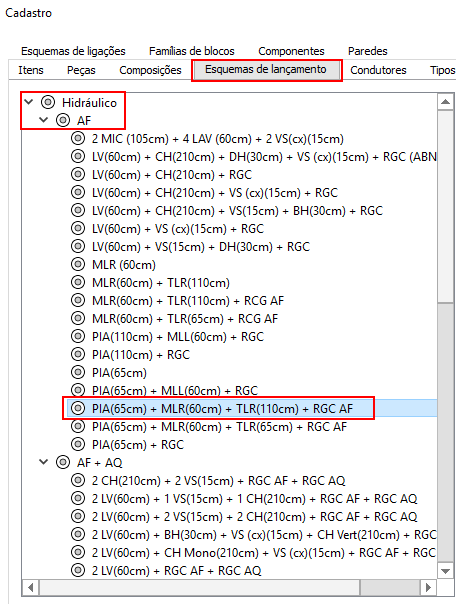Select PIA(65cm) + MLR(60cm) + TLR(65cm) + RGC AF

coord(219,426)
